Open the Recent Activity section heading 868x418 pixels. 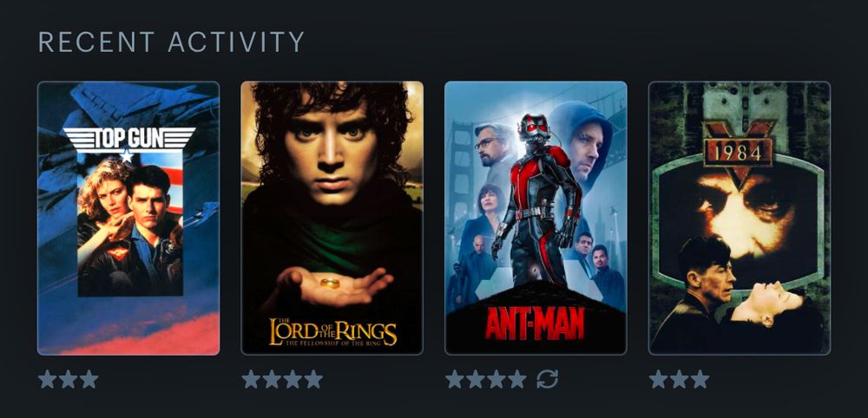tap(172, 42)
